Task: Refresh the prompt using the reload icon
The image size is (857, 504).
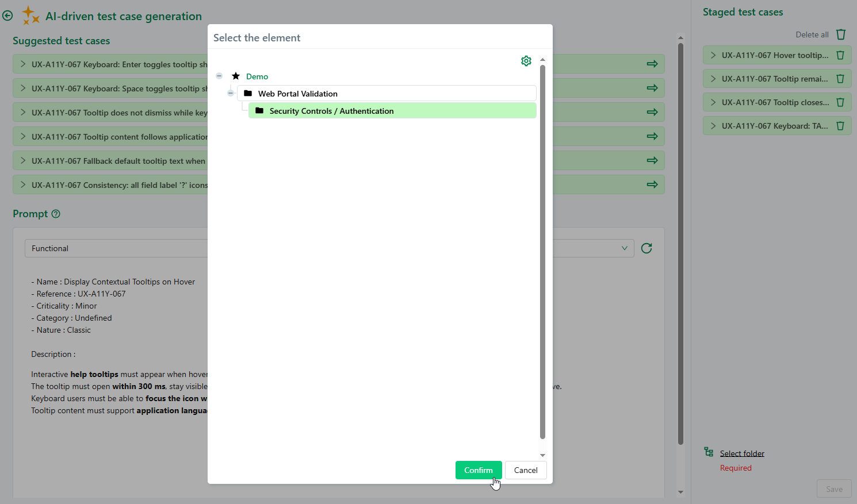Action: pyautogui.click(x=646, y=248)
